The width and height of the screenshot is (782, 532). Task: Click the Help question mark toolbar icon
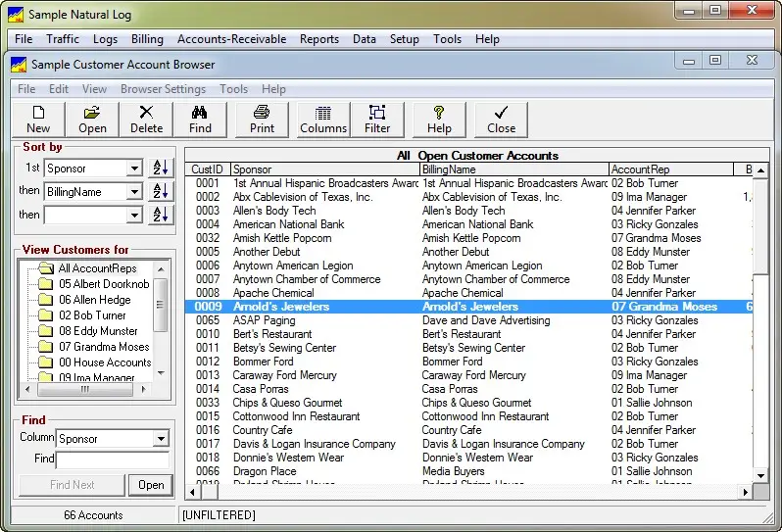pos(439,113)
